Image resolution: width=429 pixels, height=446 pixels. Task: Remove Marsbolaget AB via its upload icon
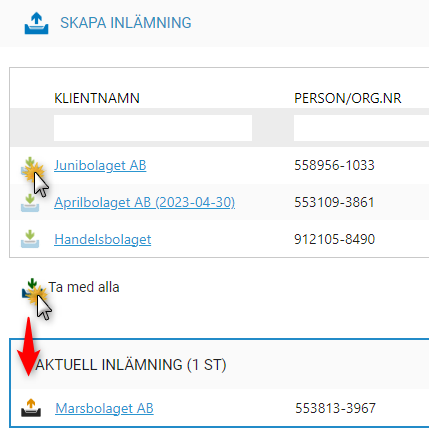click(x=31, y=408)
